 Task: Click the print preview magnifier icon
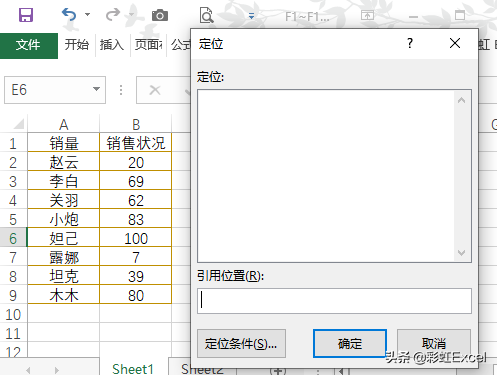[206, 15]
